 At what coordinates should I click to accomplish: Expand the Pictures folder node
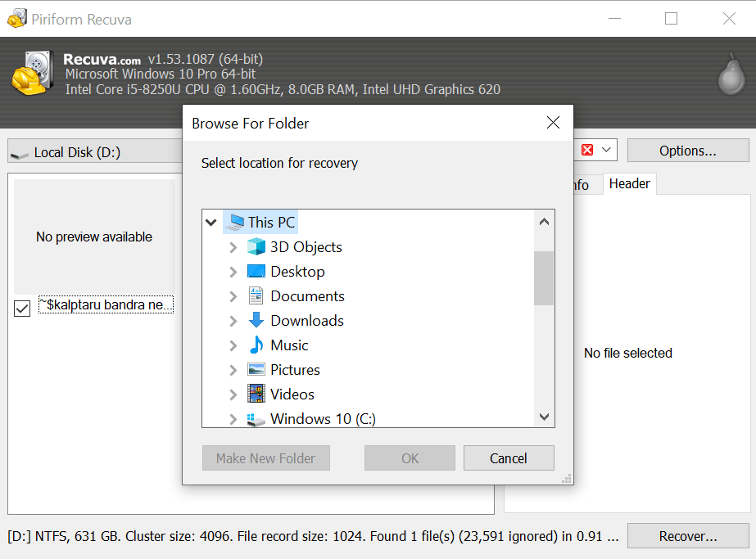click(x=233, y=370)
